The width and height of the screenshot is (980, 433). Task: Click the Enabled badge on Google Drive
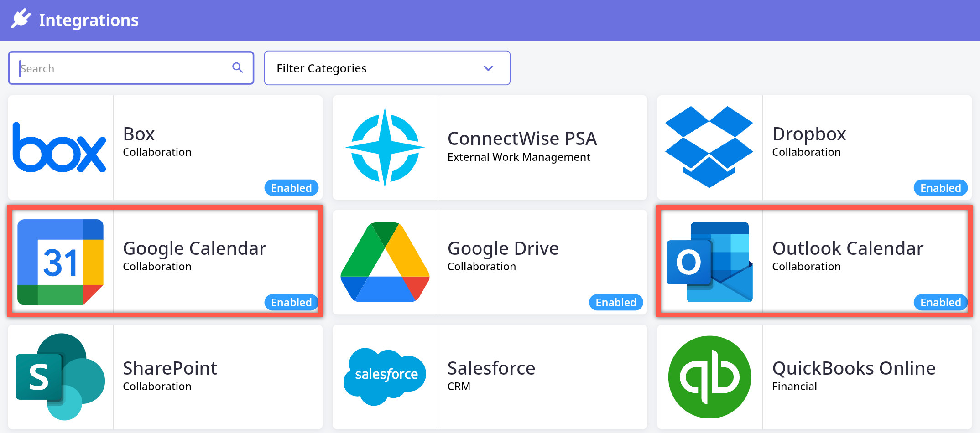(615, 302)
